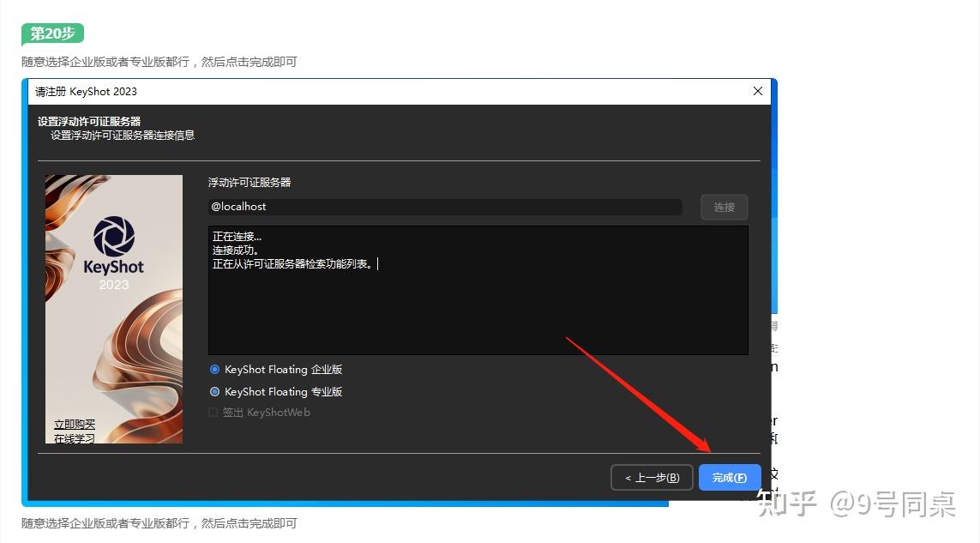Click the dialog close X icon
Screen dimensions: 980x543
tap(757, 91)
